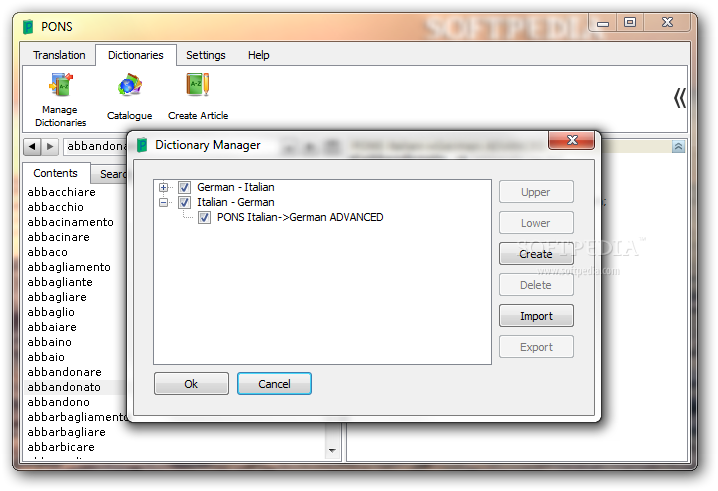718x491 pixels.
Task: Open the Manage Dictionaries tool icon
Action: click(x=61, y=85)
